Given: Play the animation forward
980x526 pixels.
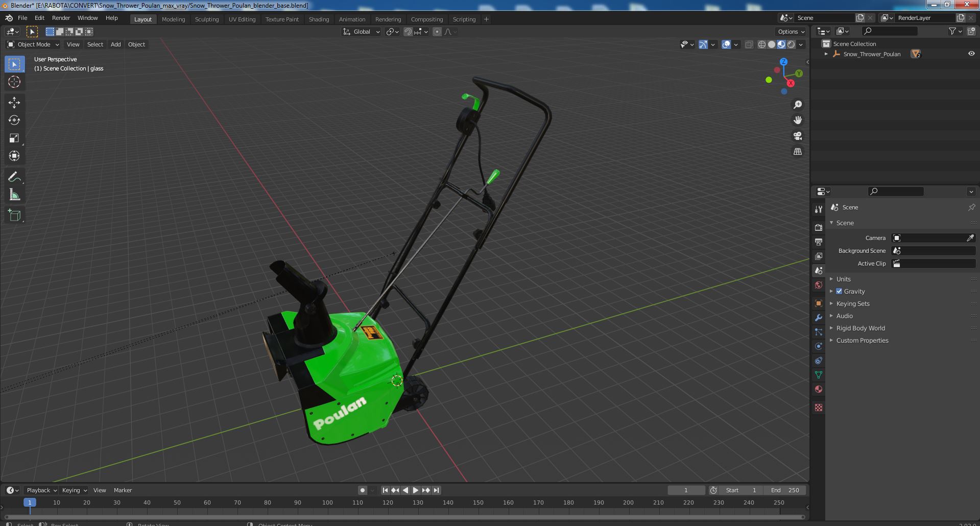Looking at the screenshot, I should (416, 490).
